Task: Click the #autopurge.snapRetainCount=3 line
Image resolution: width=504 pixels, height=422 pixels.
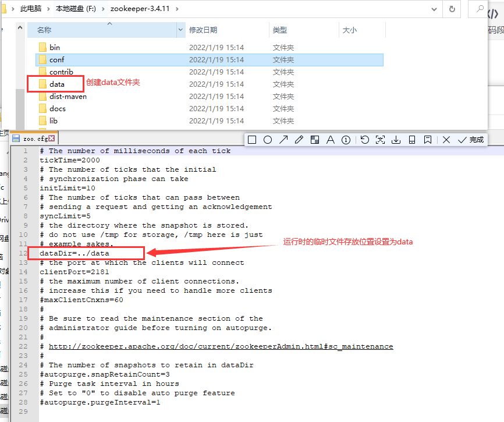Action: point(105,374)
